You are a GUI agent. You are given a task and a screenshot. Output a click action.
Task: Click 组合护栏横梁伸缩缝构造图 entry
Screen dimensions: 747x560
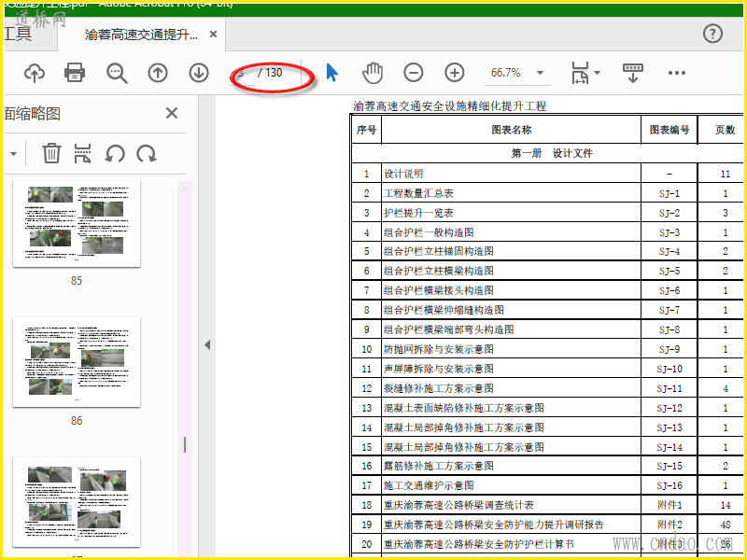point(444,310)
